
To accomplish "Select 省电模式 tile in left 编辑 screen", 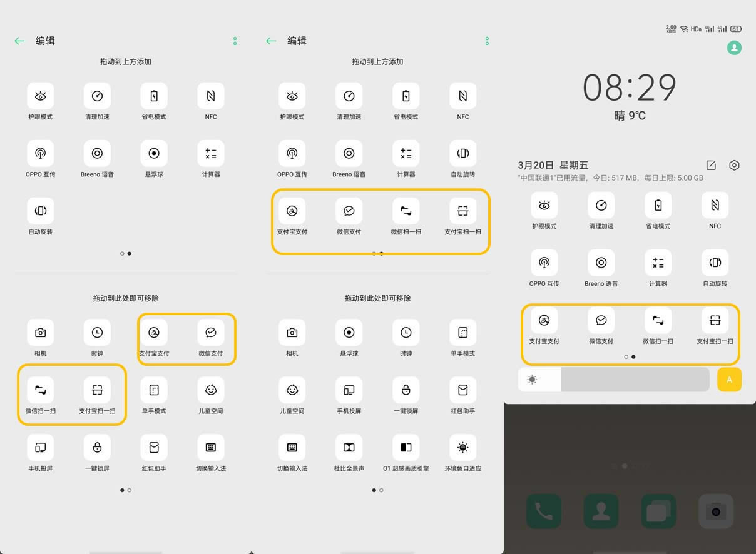I will 154,96.
